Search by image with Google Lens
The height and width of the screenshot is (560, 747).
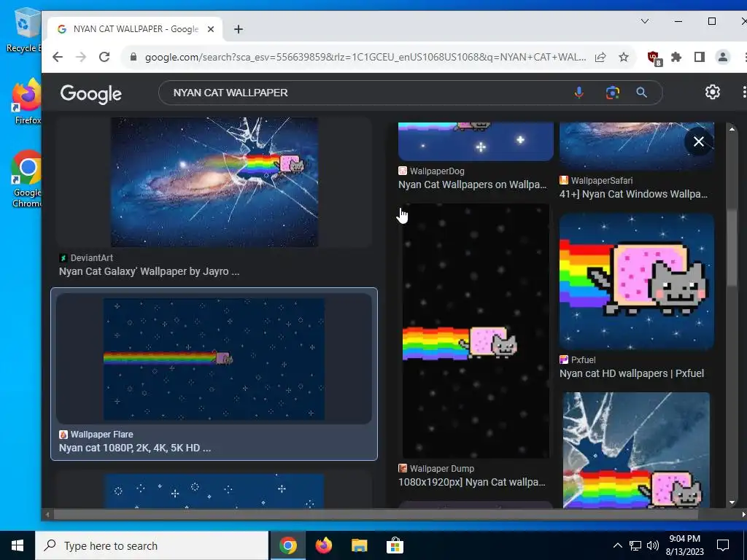pyautogui.click(x=613, y=93)
